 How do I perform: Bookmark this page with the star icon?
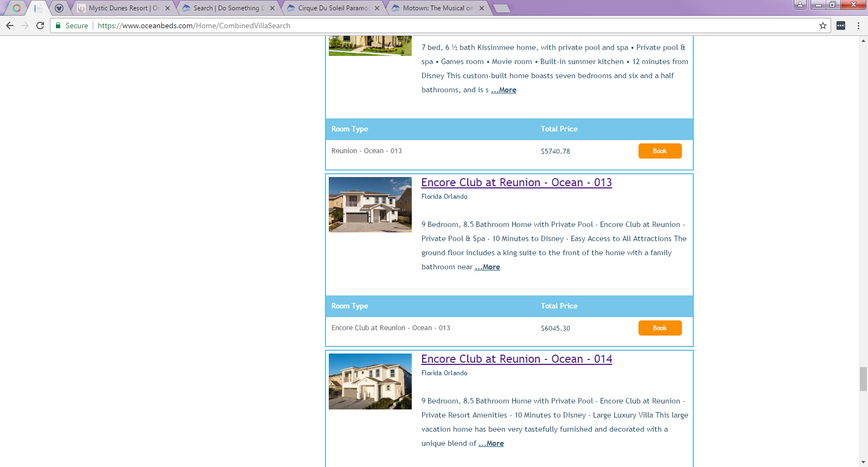823,26
